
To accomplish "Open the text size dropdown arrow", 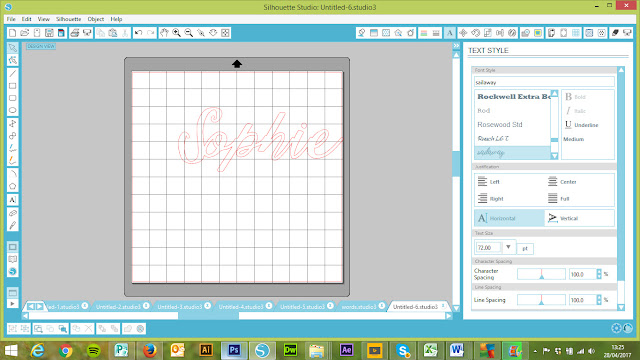I will (508, 247).
